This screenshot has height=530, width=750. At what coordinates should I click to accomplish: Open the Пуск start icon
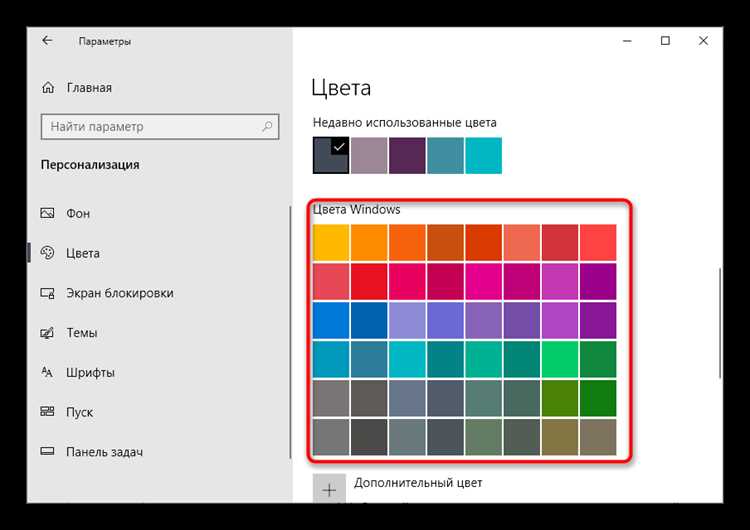[47, 411]
